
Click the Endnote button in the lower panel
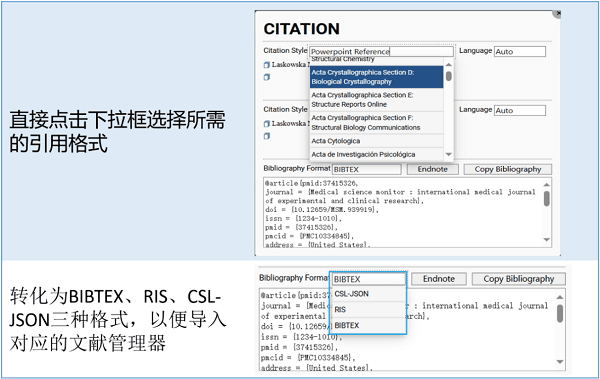pos(439,279)
